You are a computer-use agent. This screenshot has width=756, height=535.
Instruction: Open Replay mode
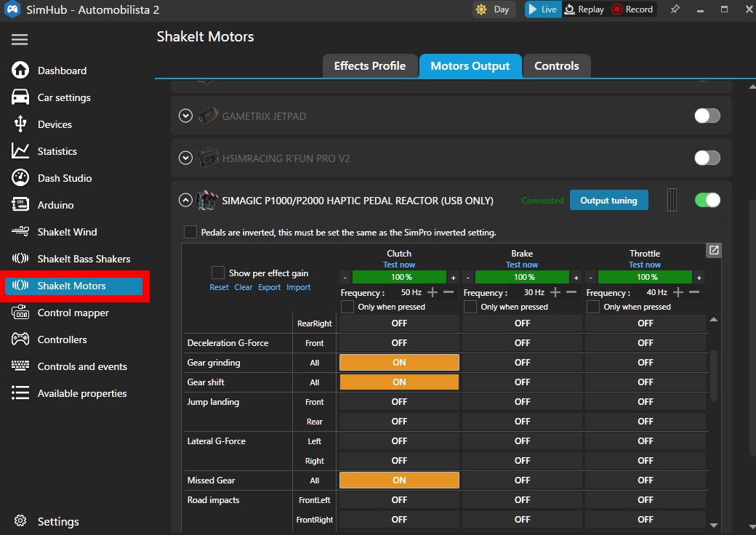coord(584,9)
